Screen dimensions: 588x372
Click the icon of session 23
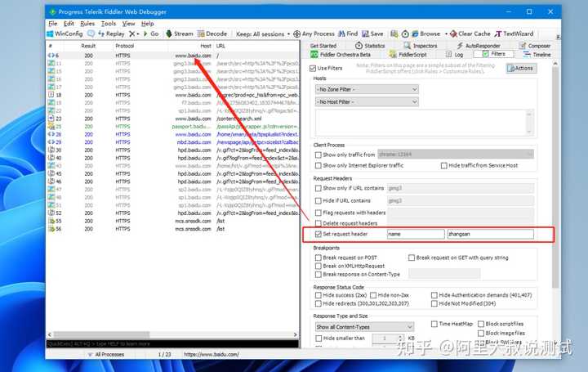(51, 119)
